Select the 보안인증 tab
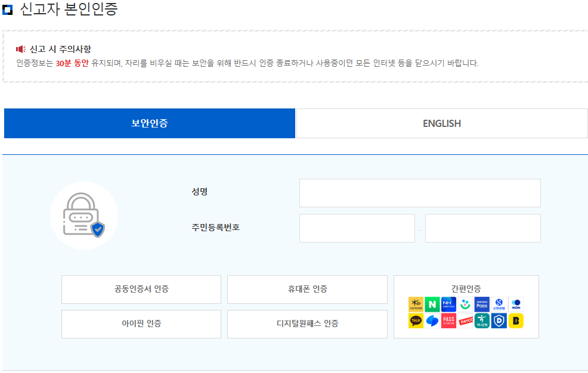 [150, 123]
